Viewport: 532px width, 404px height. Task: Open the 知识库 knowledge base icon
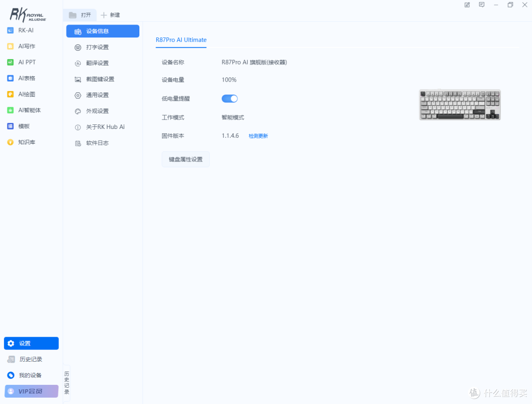pyautogui.click(x=10, y=142)
